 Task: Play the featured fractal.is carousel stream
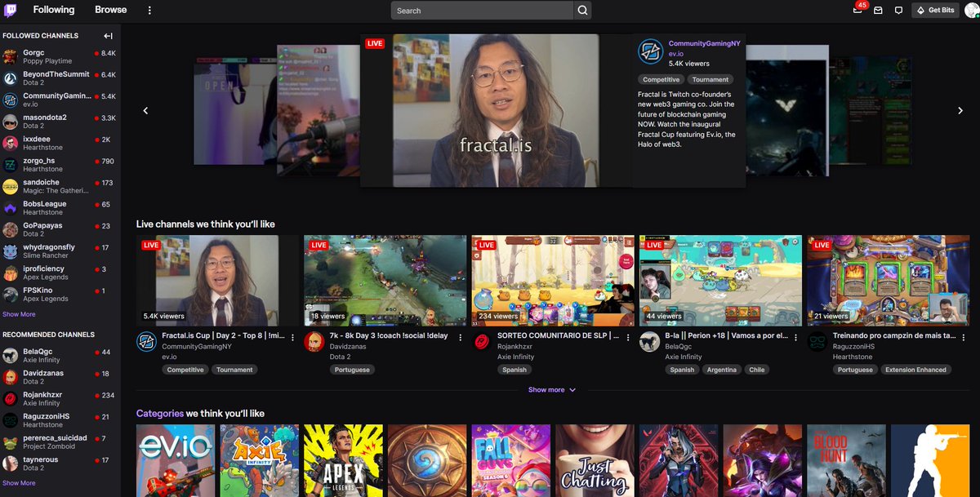tap(496, 110)
